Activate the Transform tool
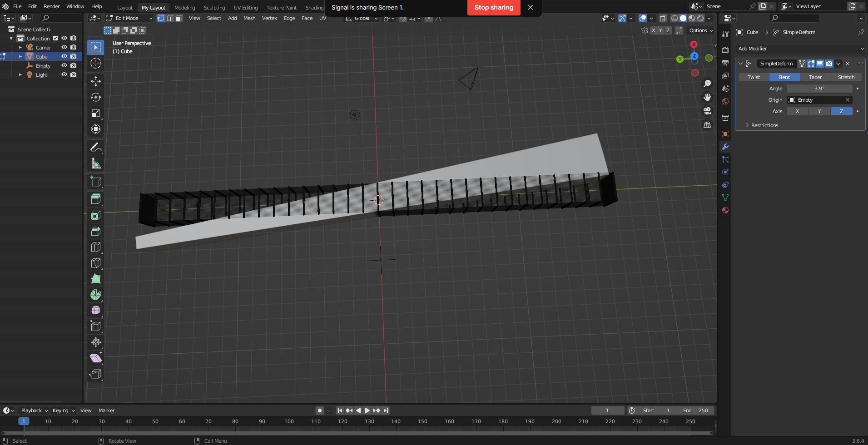The image size is (868, 445). click(96, 129)
